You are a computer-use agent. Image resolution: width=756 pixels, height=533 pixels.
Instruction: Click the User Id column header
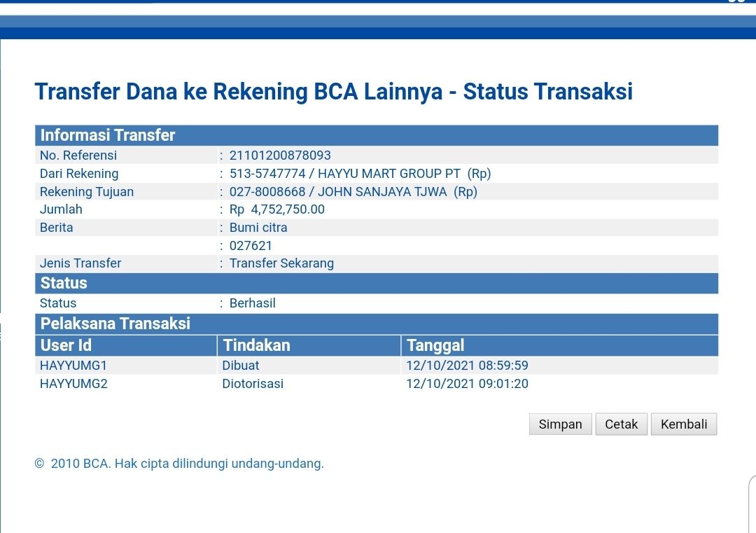[66, 345]
